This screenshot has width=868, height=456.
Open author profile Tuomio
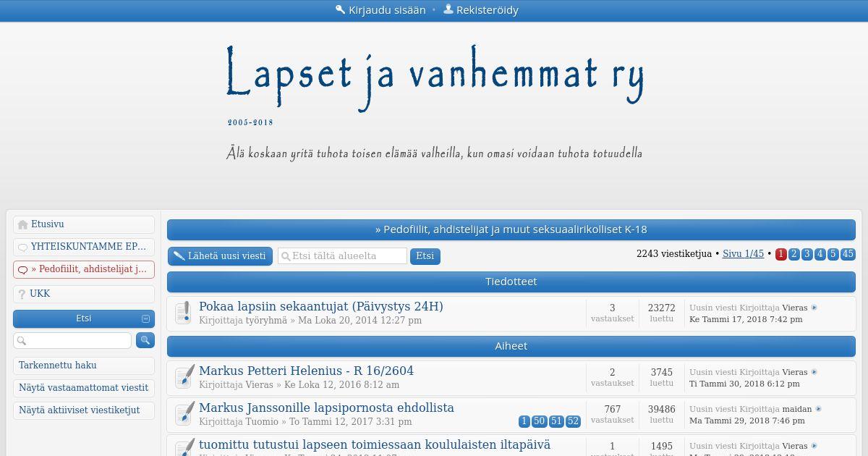[x=262, y=421]
